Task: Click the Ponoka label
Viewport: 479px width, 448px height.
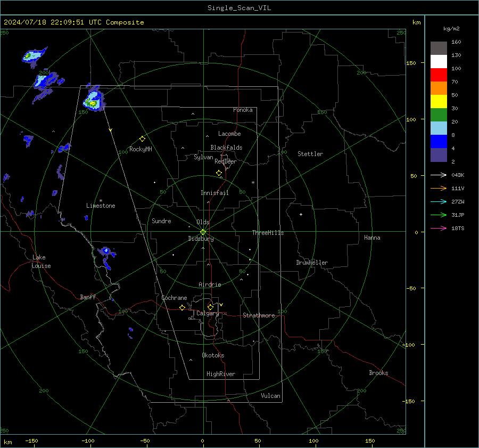Action: pos(243,110)
